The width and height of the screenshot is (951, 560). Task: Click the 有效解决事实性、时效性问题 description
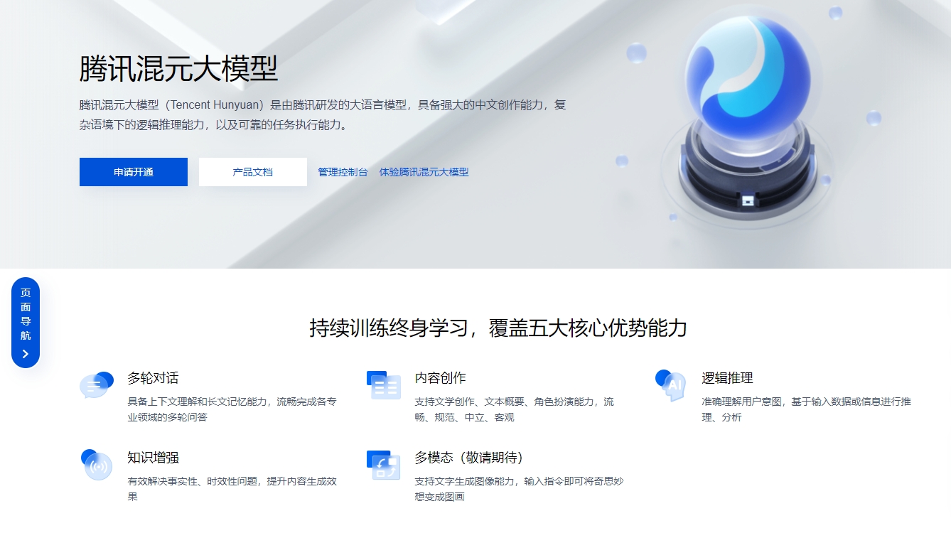pyautogui.click(x=232, y=489)
